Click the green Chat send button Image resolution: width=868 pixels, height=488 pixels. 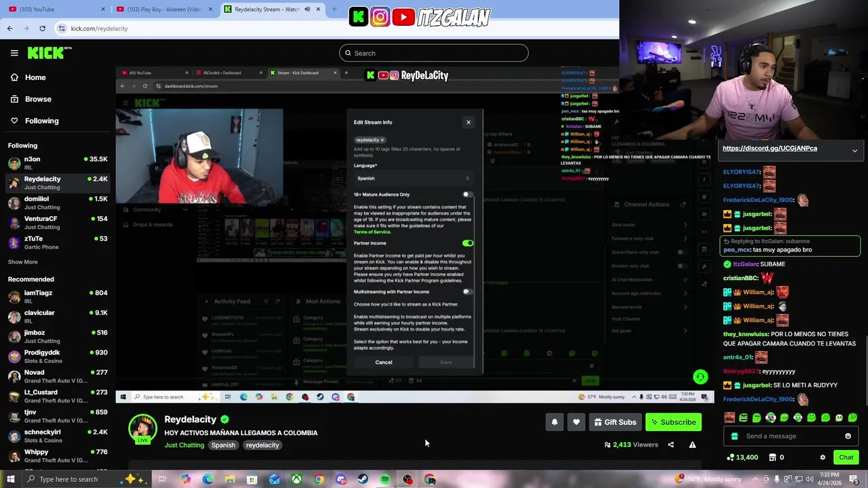point(846,457)
